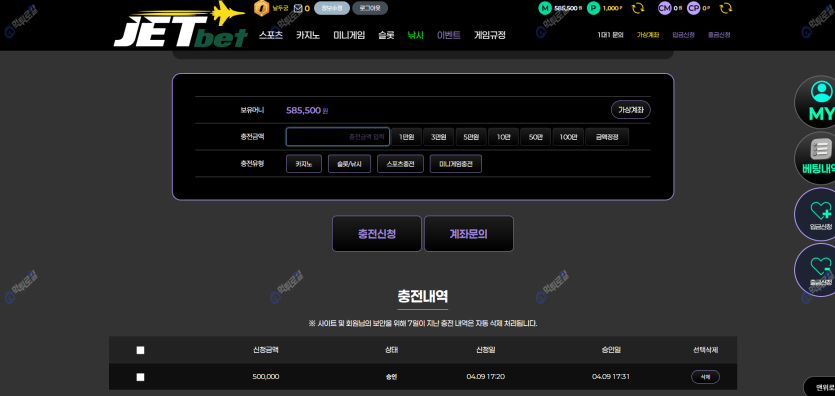
Task: Click the purple CP icon
Action: point(693,8)
